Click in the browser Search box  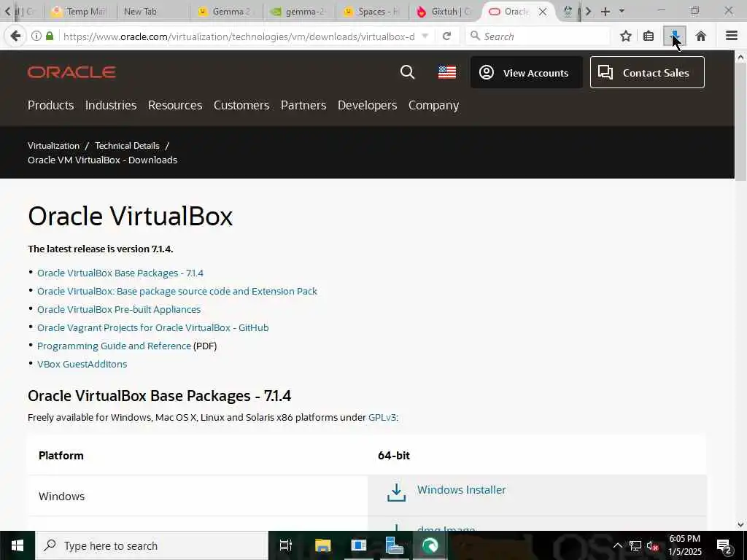coord(538,36)
